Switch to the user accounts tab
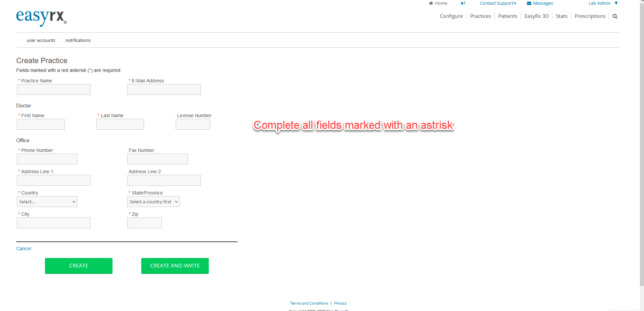This screenshot has width=644, height=311. coord(41,40)
